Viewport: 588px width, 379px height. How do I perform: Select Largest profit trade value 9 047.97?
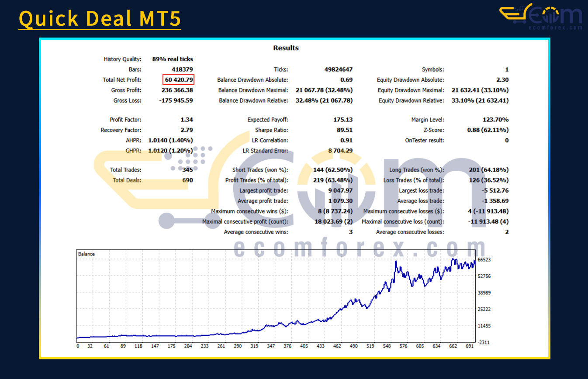coord(341,191)
